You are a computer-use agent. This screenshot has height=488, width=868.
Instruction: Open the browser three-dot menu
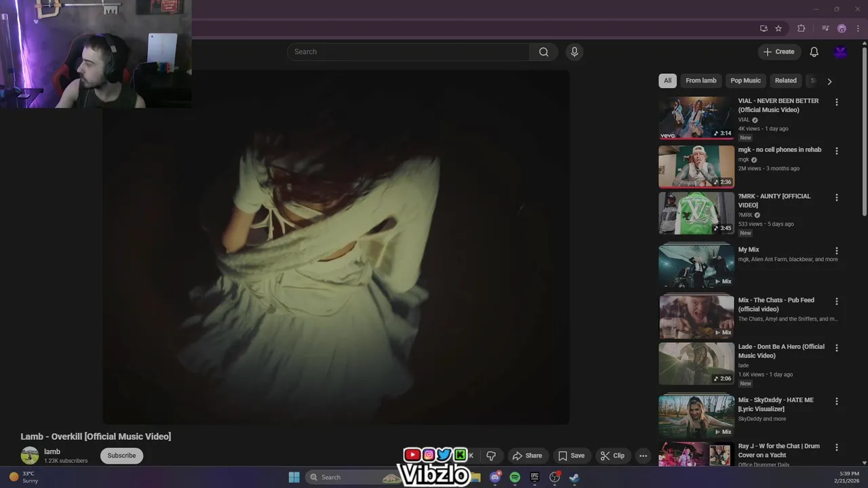click(858, 28)
